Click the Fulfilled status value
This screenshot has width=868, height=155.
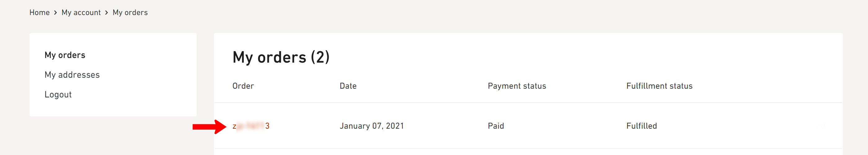coord(641,126)
